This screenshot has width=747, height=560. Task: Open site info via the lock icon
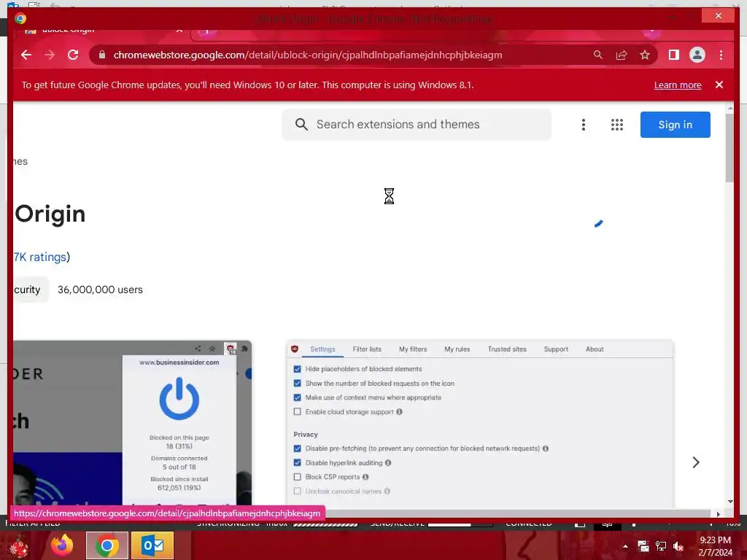101,55
